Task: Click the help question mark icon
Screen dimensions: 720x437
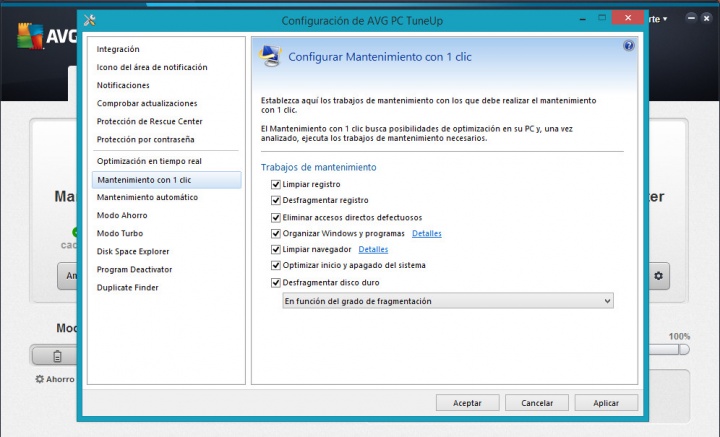Action: [629, 45]
